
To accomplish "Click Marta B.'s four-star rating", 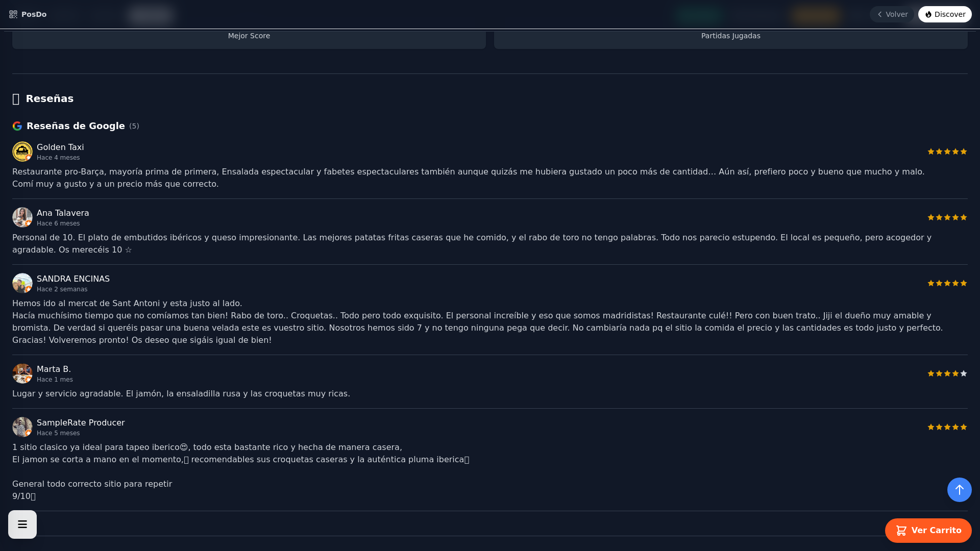I will (x=947, y=373).
